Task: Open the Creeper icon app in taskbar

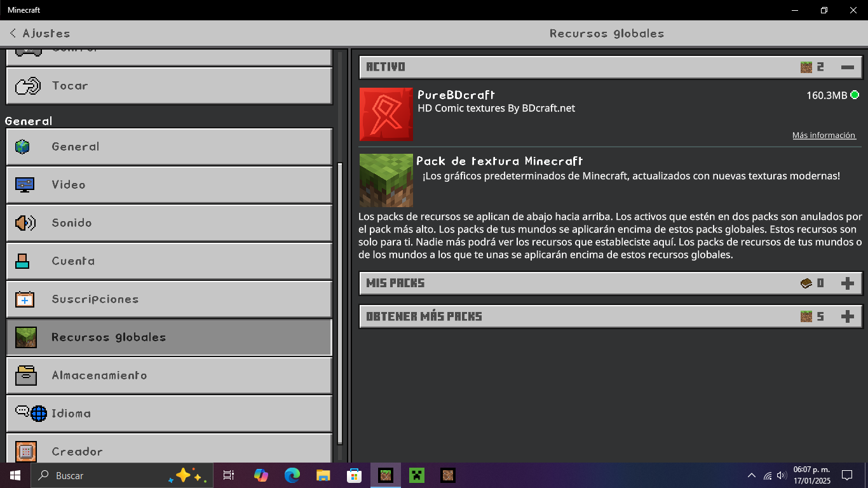Action: (x=416, y=475)
